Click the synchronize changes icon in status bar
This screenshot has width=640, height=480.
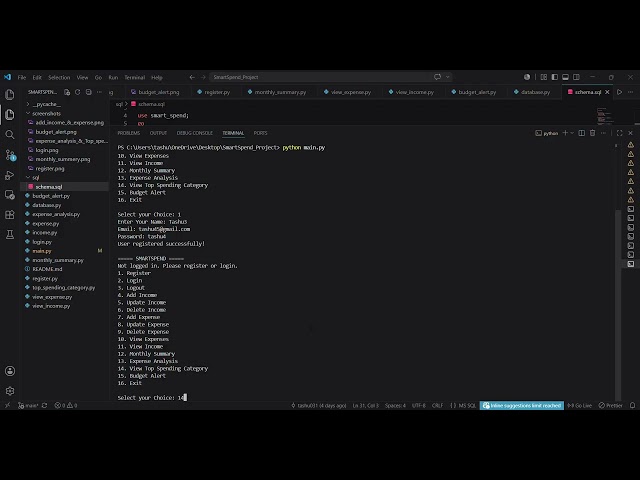(44, 405)
